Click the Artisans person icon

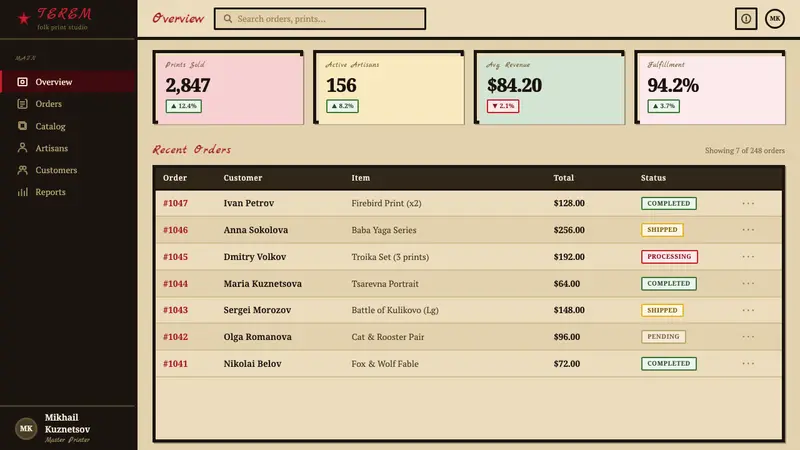[22, 148]
